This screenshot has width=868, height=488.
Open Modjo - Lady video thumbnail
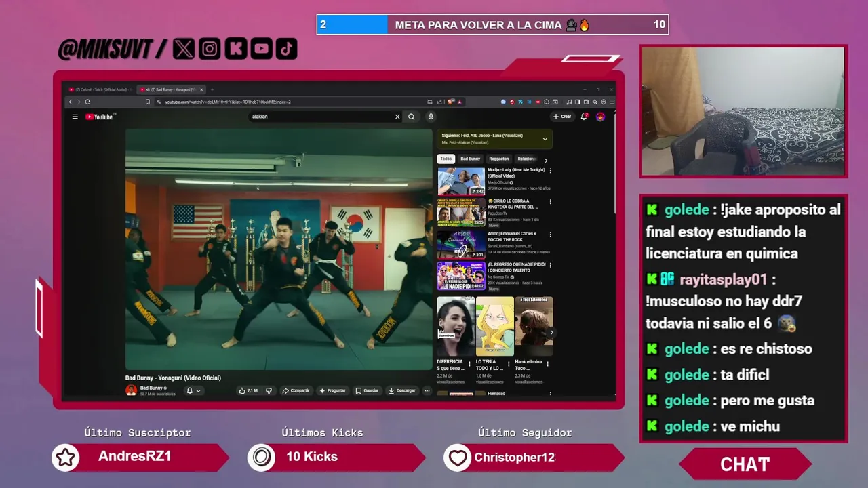click(461, 181)
